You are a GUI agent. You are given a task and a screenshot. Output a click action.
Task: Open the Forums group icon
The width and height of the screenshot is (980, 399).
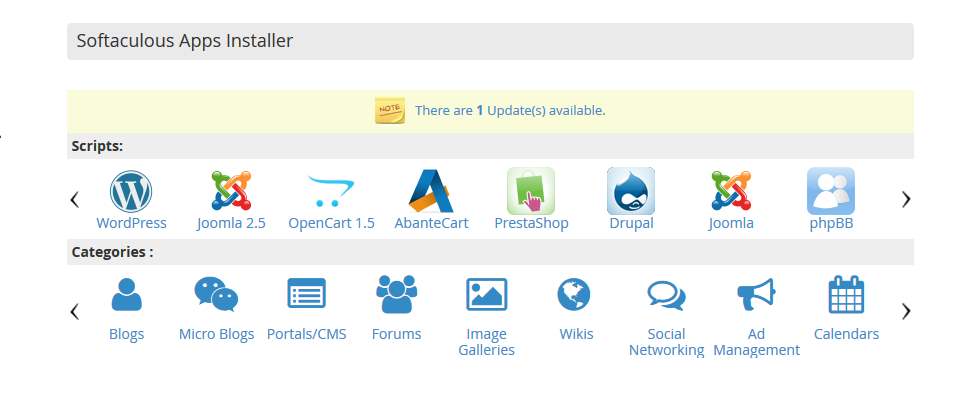point(396,294)
